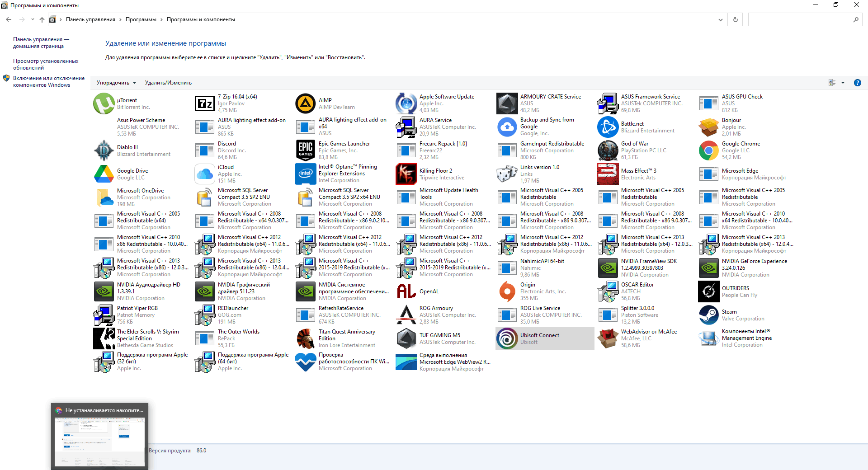Open Просмотр установленных обновлений link

click(46, 64)
